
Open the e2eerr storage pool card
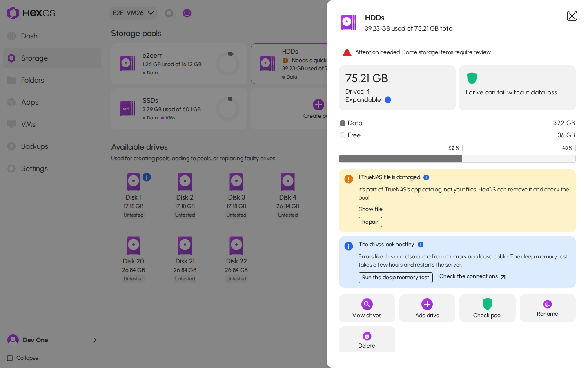point(179,64)
